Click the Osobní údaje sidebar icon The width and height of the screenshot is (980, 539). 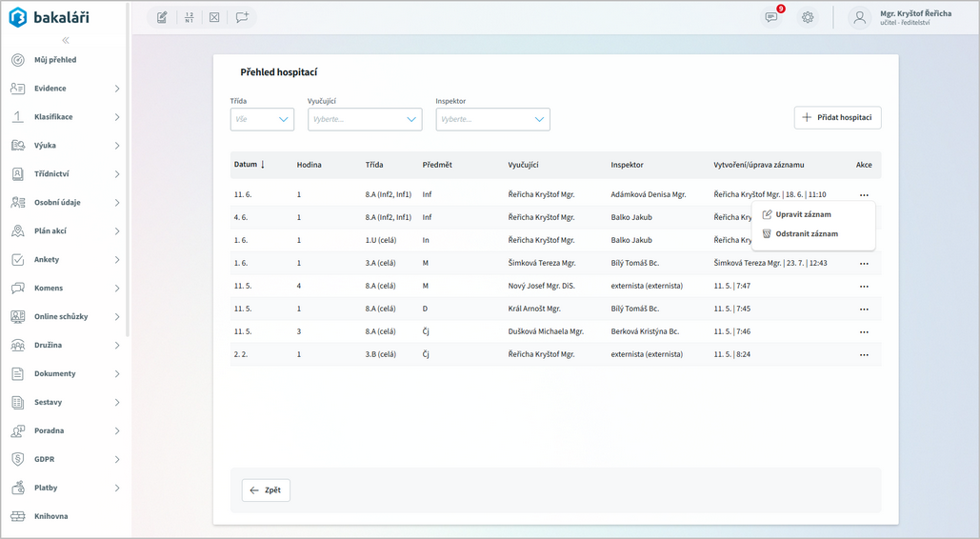click(x=18, y=203)
